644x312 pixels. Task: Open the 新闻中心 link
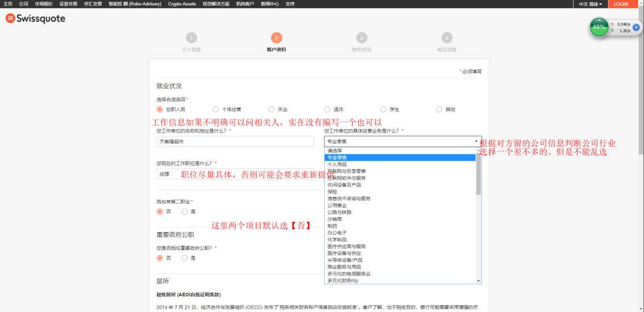click(270, 4)
